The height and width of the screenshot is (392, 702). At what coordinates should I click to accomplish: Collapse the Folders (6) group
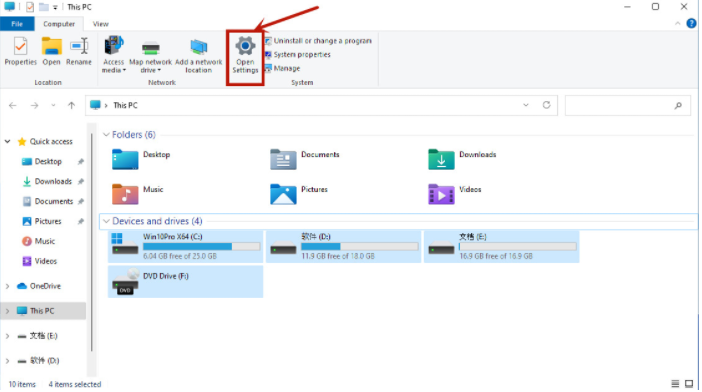[106, 135]
